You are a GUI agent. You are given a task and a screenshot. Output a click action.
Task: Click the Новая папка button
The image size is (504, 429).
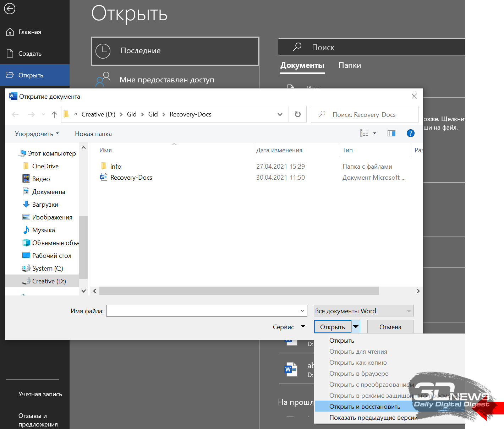(93, 134)
